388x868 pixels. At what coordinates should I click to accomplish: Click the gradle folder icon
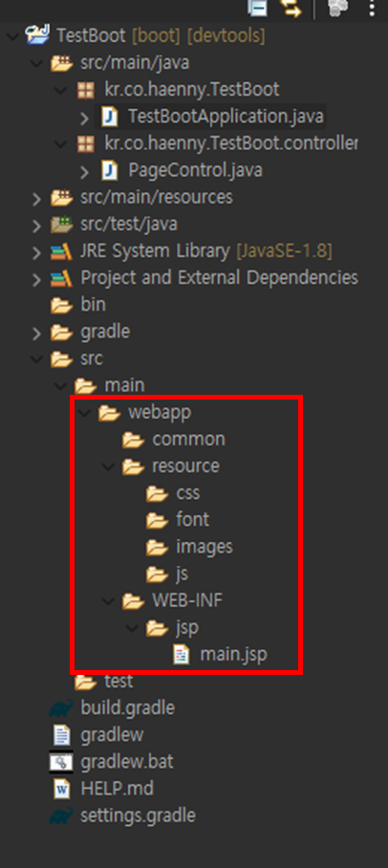pos(61,332)
